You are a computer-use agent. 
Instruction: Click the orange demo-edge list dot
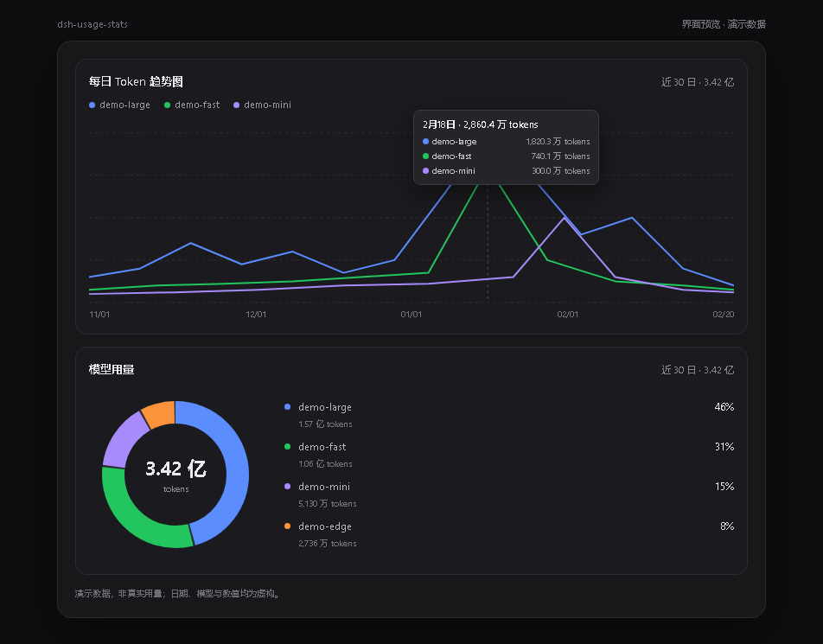287,526
